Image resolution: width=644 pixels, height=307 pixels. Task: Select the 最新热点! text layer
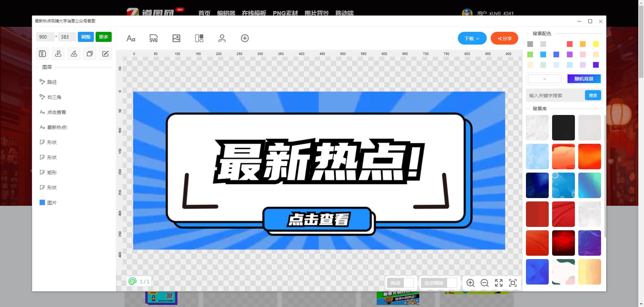tap(57, 127)
